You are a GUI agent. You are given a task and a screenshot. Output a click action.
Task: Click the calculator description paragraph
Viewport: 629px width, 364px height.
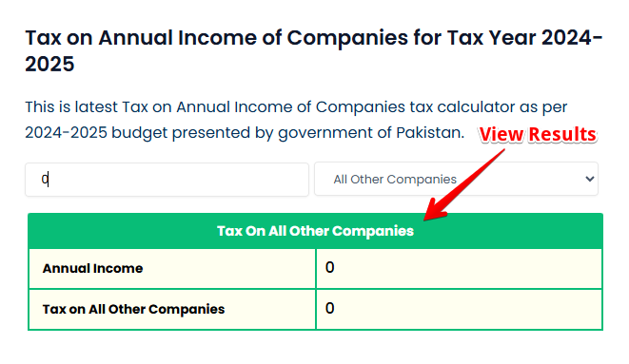click(x=296, y=120)
